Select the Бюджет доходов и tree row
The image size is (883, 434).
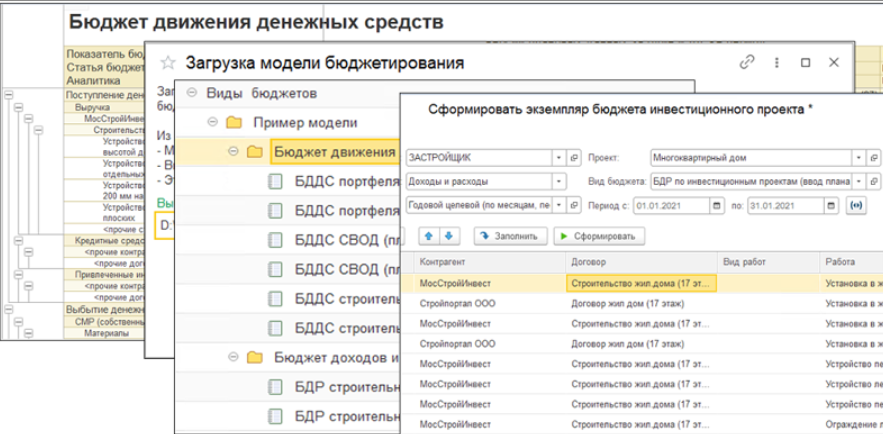(287, 357)
